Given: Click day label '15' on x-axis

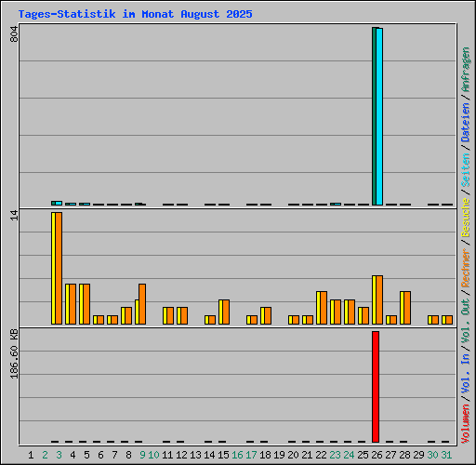Looking at the screenshot, I should click(223, 455).
